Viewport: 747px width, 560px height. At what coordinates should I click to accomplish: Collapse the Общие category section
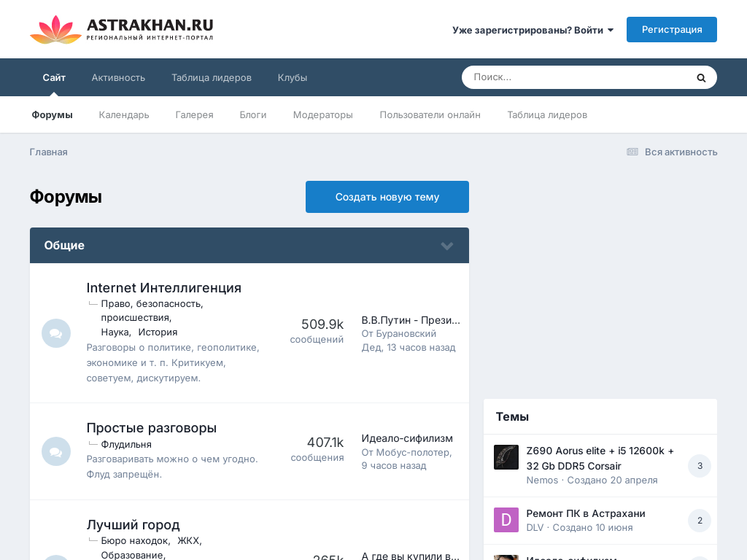coord(447,246)
